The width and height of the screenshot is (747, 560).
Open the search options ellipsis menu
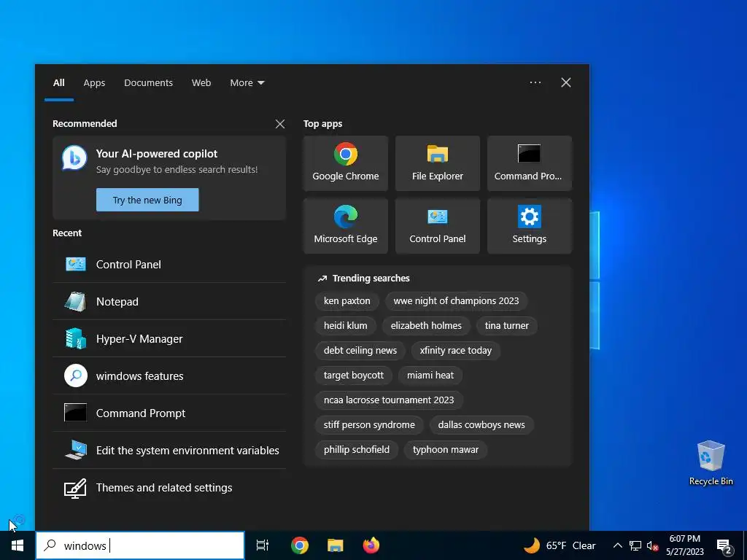tap(535, 82)
